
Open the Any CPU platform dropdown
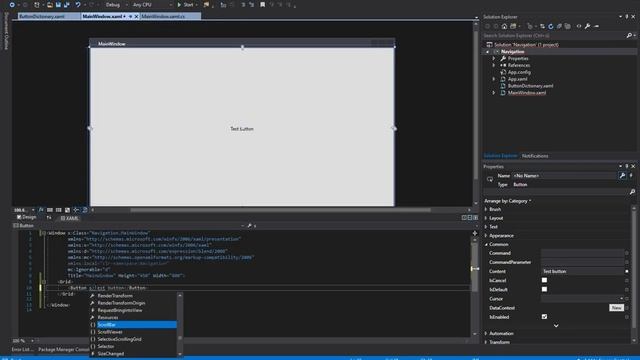click(152, 5)
